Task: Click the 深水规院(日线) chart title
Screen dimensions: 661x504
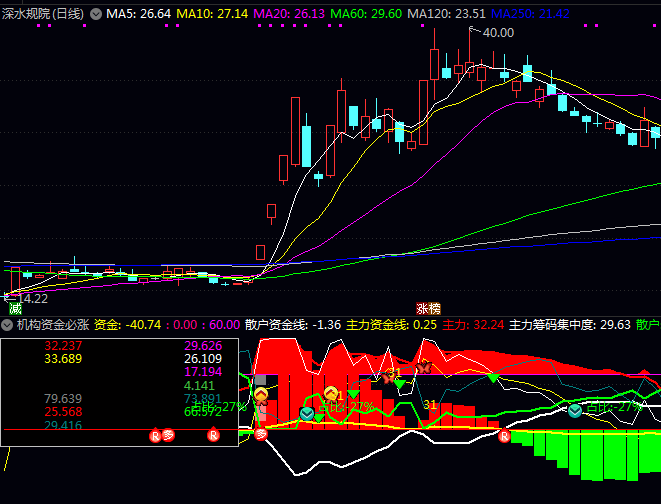Action: 43,14
